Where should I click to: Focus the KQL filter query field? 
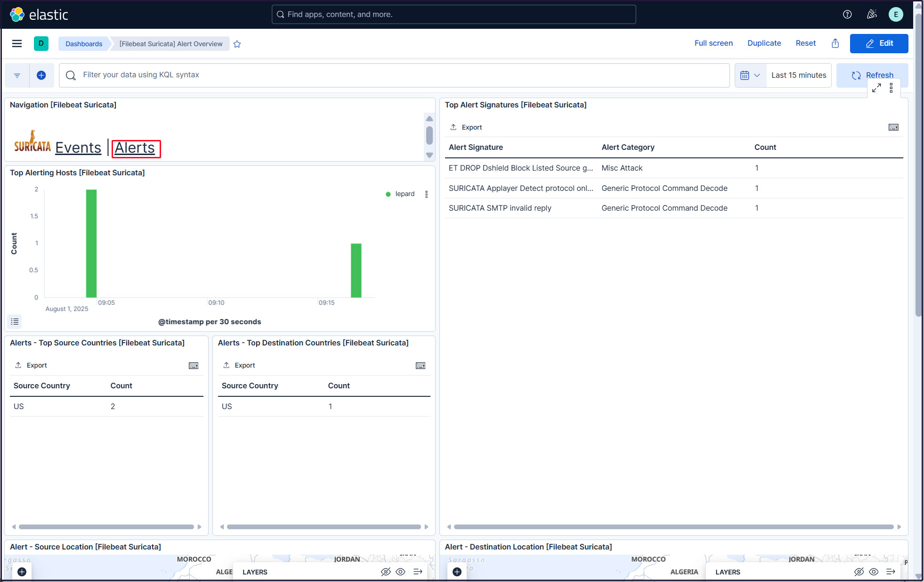[x=394, y=75]
